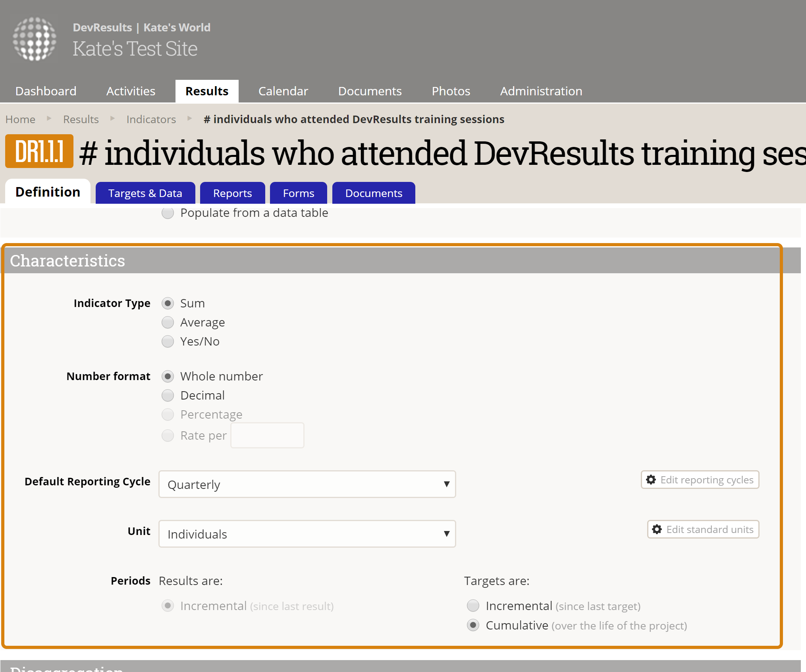This screenshot has height=672, width=806.
Task: Open the Reports tab
Action: click(232, 193)
